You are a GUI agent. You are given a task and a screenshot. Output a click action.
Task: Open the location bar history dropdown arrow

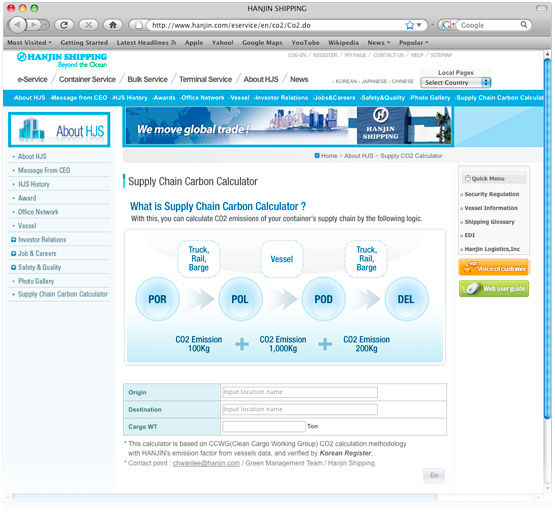click(x=419, y=25)
